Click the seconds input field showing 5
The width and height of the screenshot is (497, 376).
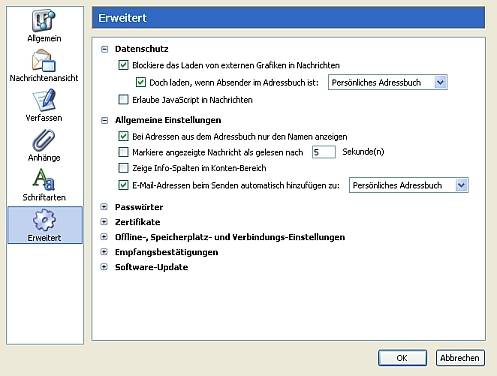click(x=324, y=152)
